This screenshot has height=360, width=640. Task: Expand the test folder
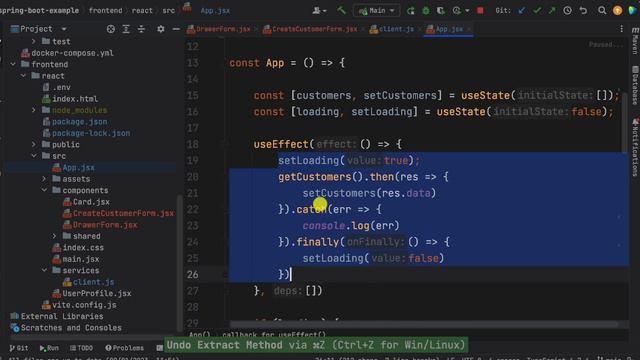pyautogui.click(x=34, y=41)
